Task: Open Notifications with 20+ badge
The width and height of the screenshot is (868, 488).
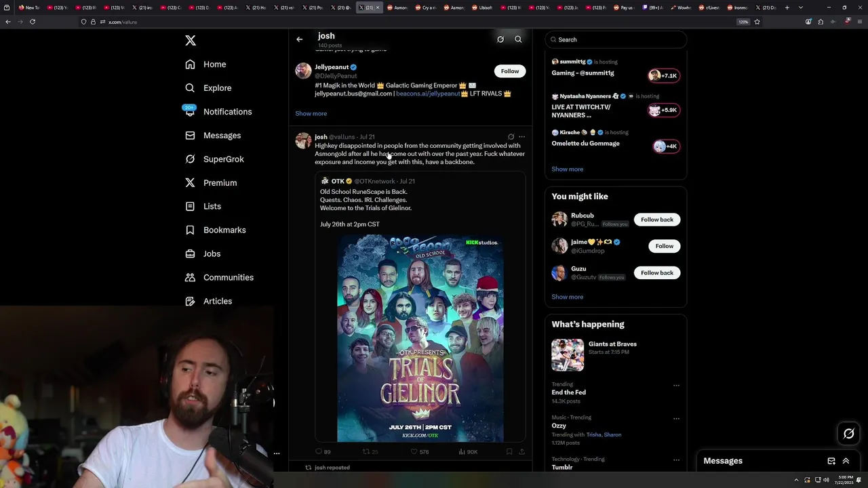Action: click(x=217, y=112)
